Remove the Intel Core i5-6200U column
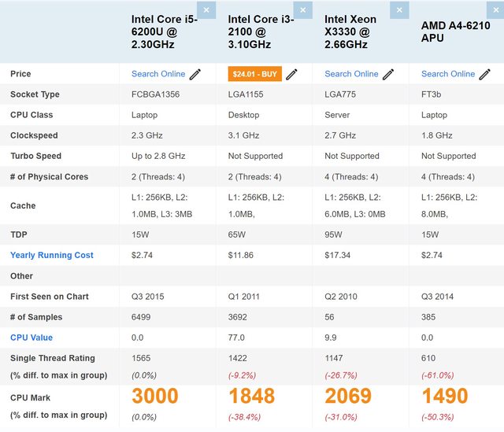The height and width of the screenshot is (432, 504). click(206, 9)
